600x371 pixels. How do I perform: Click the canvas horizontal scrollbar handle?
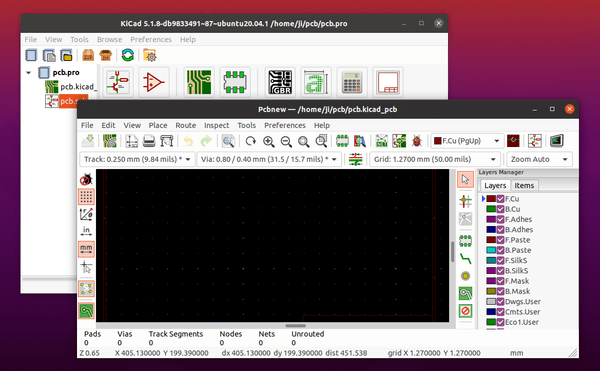[x=295, y=326]
